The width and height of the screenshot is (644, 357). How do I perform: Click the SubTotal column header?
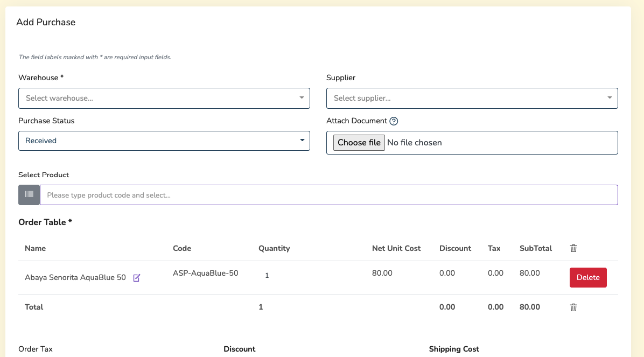coord(536,248)
